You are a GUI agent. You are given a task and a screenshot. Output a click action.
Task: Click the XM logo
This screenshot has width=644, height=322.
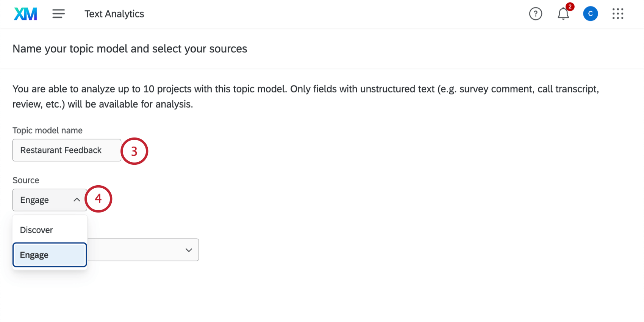click(25, 13)
